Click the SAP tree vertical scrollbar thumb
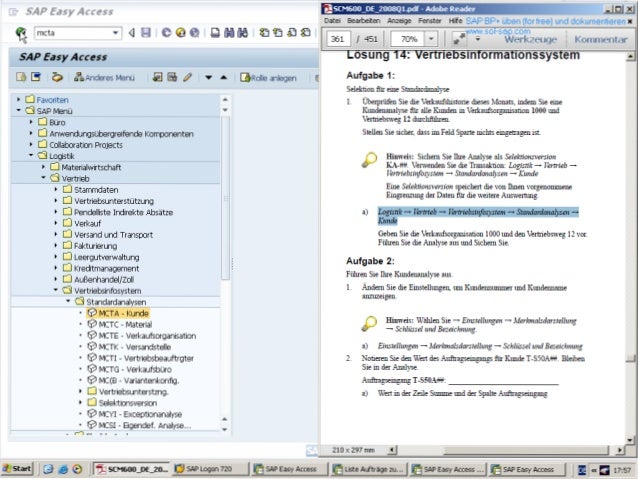The width and height of the screenshot is (638, 479). pyautogui.click(x=225, y=198)
